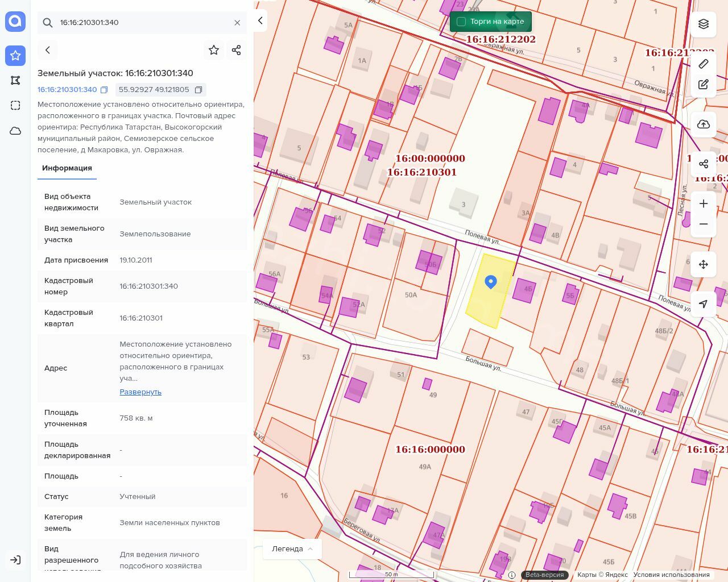The height and width of the screenshot is (582, 728).
Task: Click the cloud upload icon
Action: pyautogui.click(x=704, y=124)
